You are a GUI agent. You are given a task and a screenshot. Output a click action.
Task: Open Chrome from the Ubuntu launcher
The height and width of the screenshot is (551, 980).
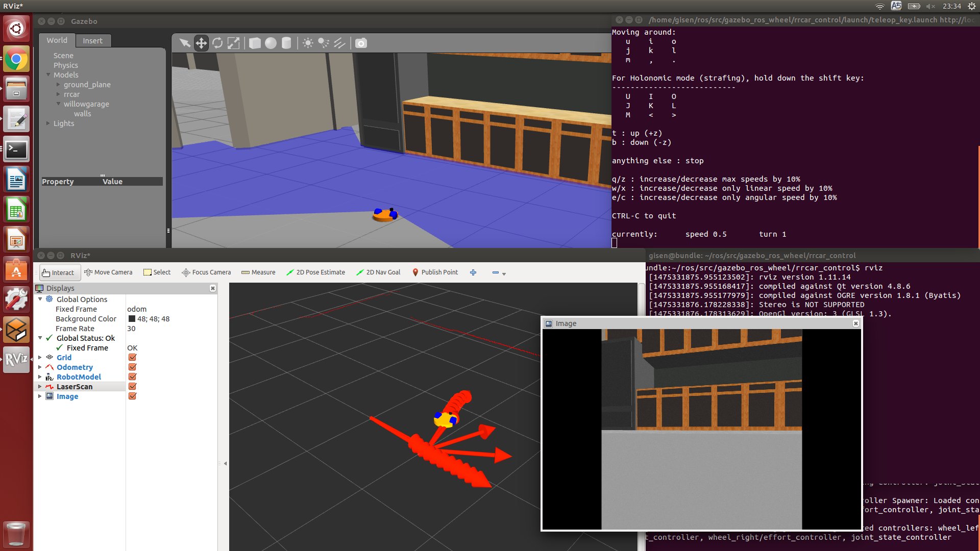click(16, 59)
